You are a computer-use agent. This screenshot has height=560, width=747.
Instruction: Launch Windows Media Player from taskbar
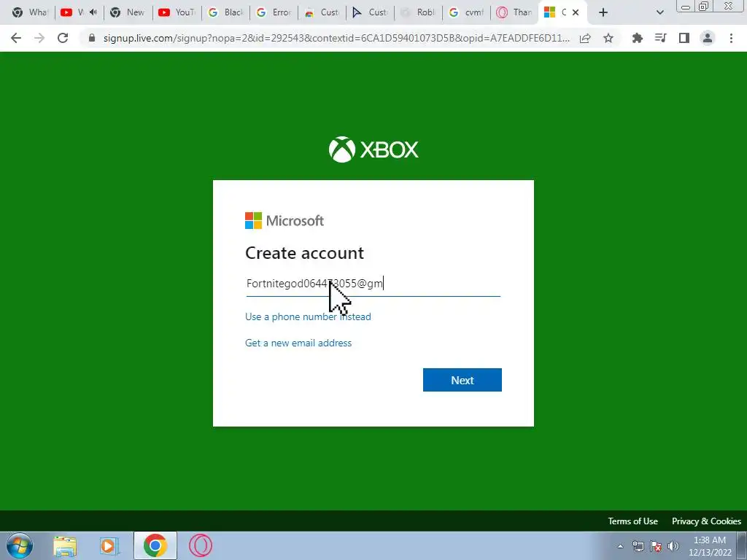click(x=109, y=545)
